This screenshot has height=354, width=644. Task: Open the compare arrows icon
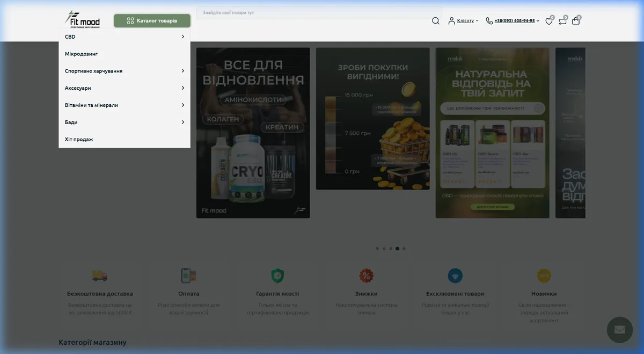point(562,21)
